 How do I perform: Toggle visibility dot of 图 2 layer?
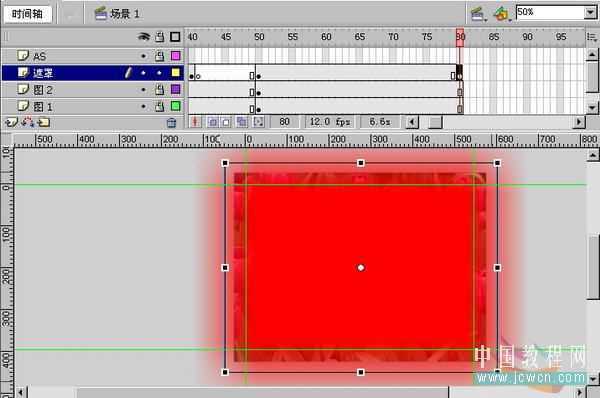click(x=143, y=90)
